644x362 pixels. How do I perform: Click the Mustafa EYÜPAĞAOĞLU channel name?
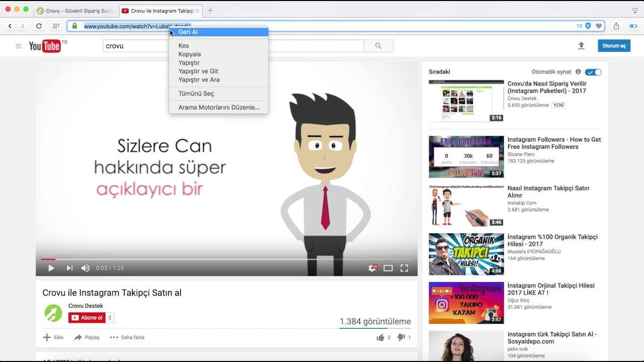[534, 251]
